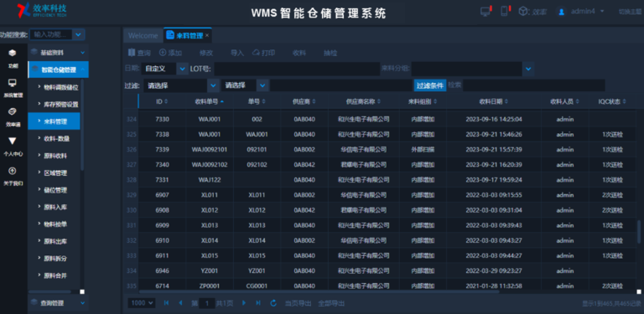This screenshot has width=644, height=314.
Task: Click table vertical scrollbar thumb
Action: (x=639, y=233)
